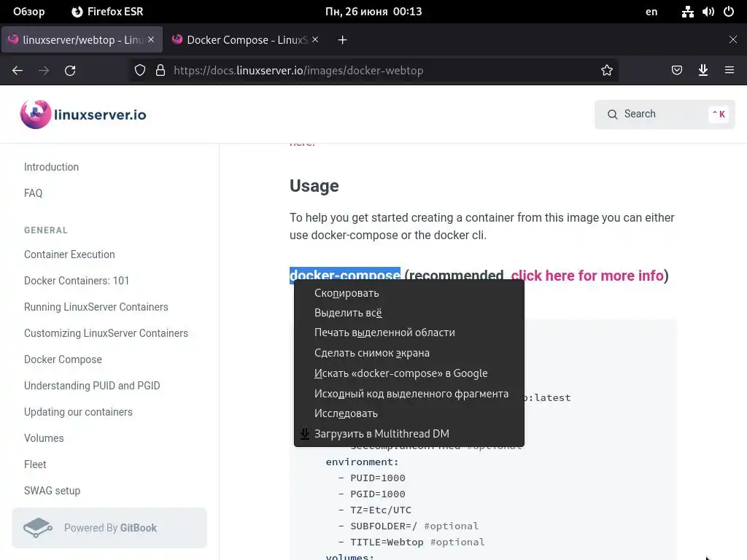Bookmark this page with the star icon
The image size is (747, 560).
(606, 71)
